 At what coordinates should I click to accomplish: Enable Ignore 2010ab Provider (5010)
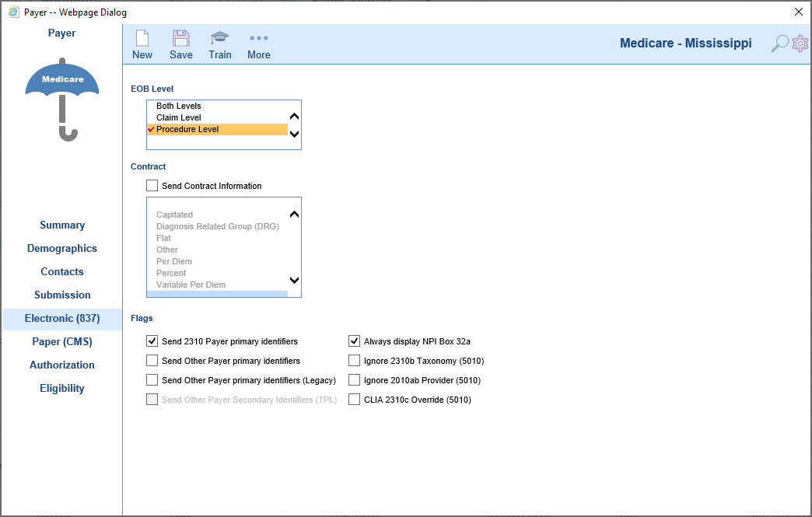354,380
